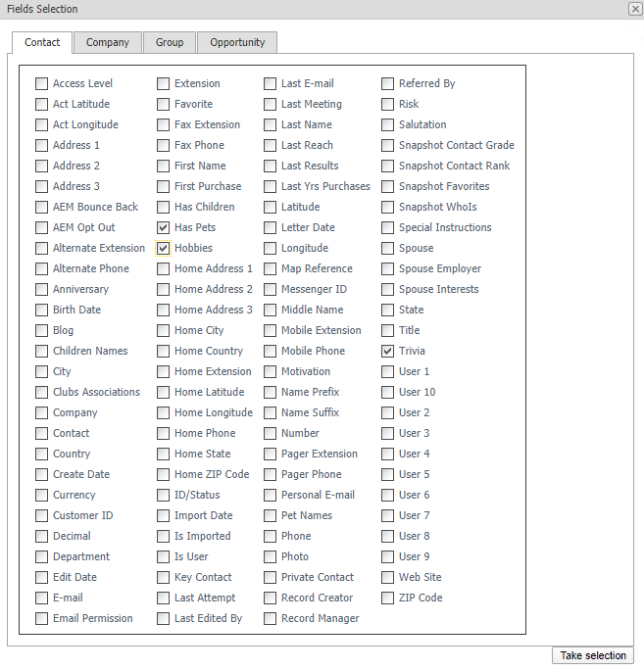644x671 pixels.
Task: Select the Photo checkbox
Action: click(270, 556)
